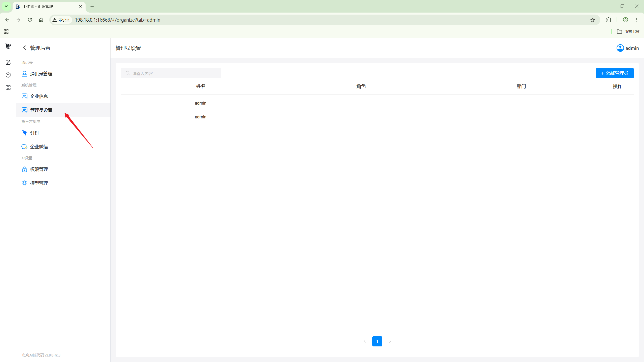
Task: Click the app logo in left rail
Action: click(x=8, y=46)
